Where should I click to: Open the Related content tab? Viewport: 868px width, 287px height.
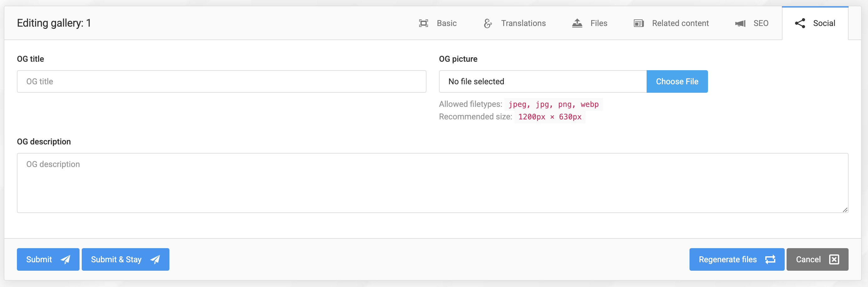pos(680,23)
